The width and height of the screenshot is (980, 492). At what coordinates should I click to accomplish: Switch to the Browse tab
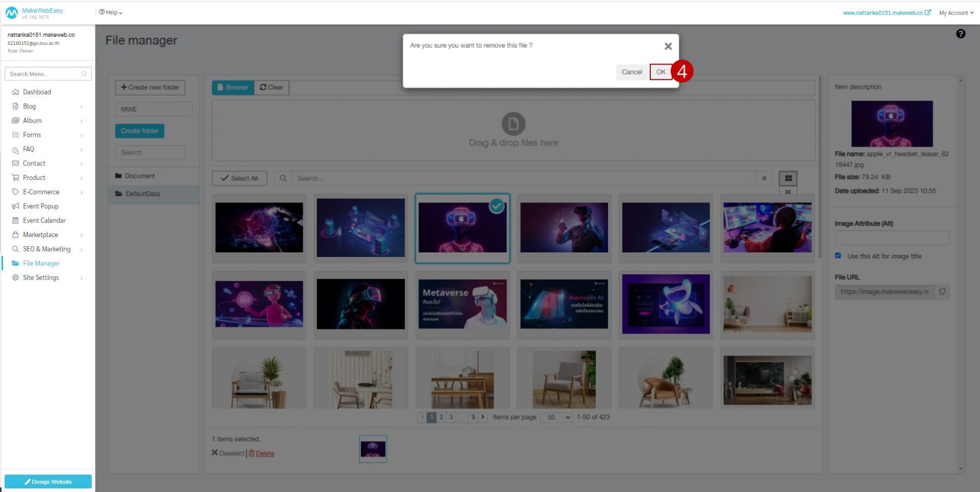point(233,87)
